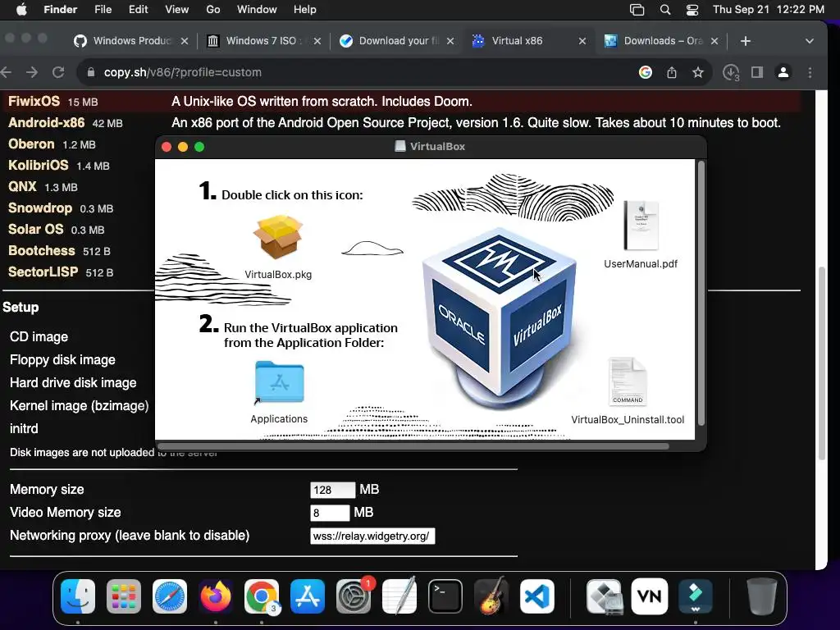This screenshot has height=630, width=840.
Task: Open the View menu
Action: [x=177, y=10]
